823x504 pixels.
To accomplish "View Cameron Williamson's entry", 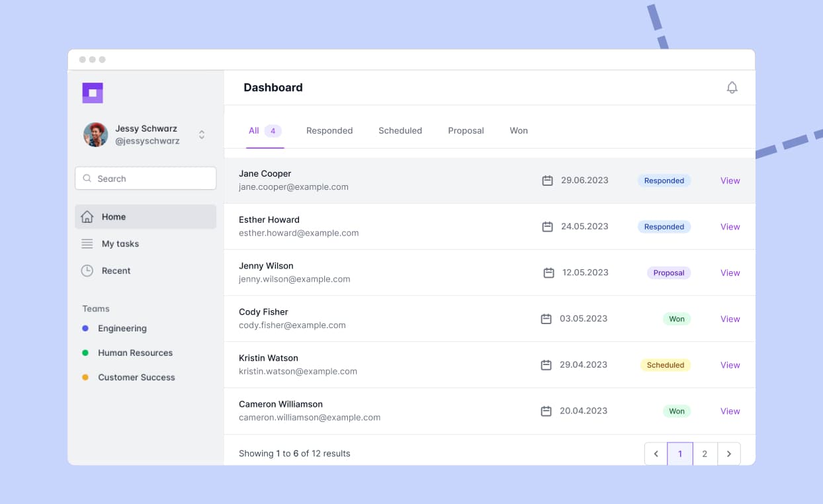I will tap(730, 411).
